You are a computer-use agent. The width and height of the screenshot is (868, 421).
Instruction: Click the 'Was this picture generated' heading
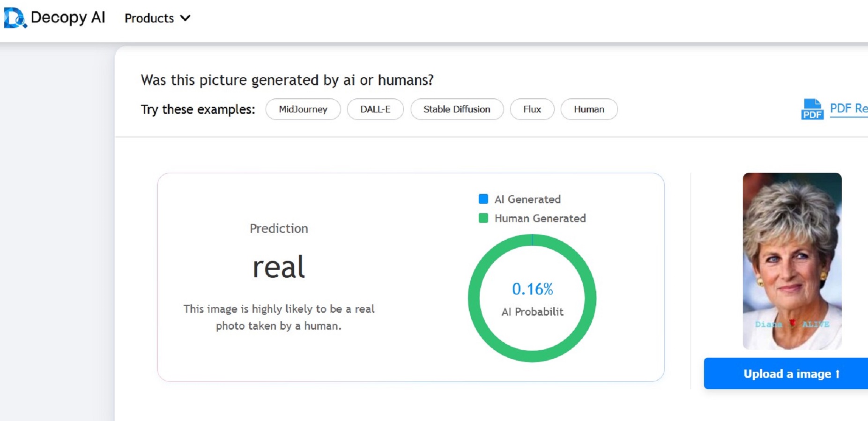pos(287,81)
